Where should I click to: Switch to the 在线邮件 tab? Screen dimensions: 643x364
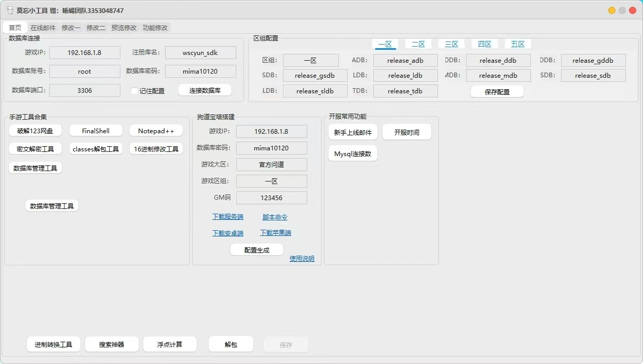pyautogui.click(x=43, y=27)
